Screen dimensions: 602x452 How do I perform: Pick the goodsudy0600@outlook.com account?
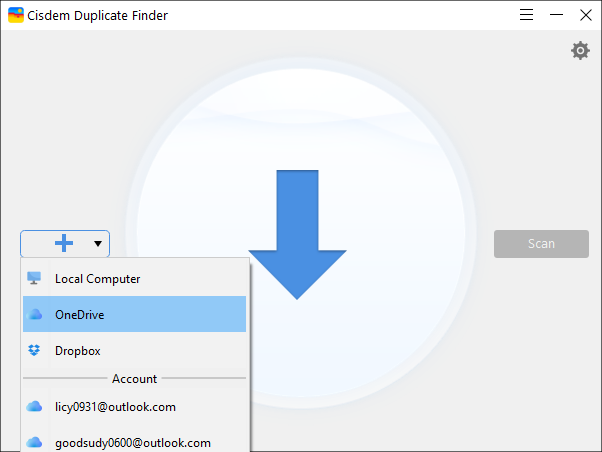pos(134,442)
